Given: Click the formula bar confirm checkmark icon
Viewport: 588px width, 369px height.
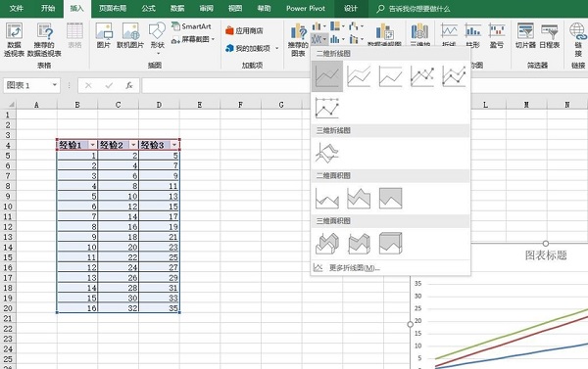Looking at the screenshot, I should click(x=109, y=86).
